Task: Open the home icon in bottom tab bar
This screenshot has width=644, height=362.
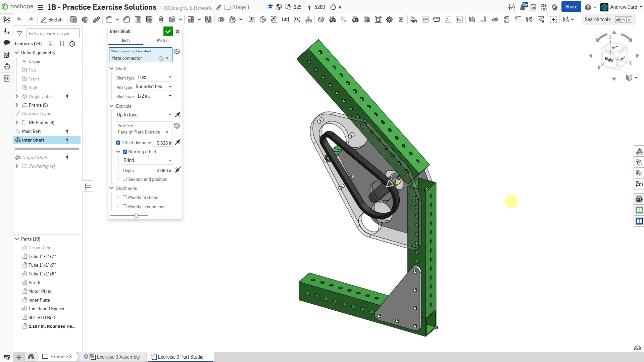Action: point(31,357)
